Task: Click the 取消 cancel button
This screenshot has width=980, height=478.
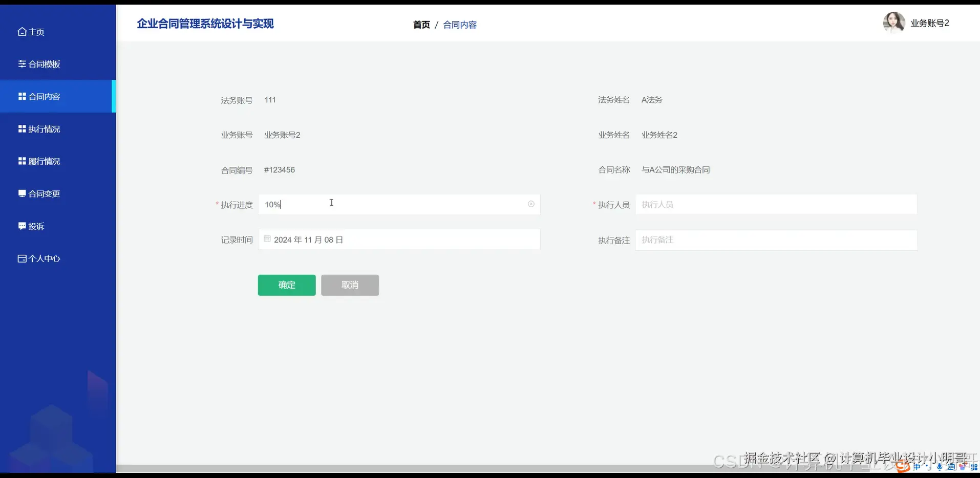Action: click(350, 285)
